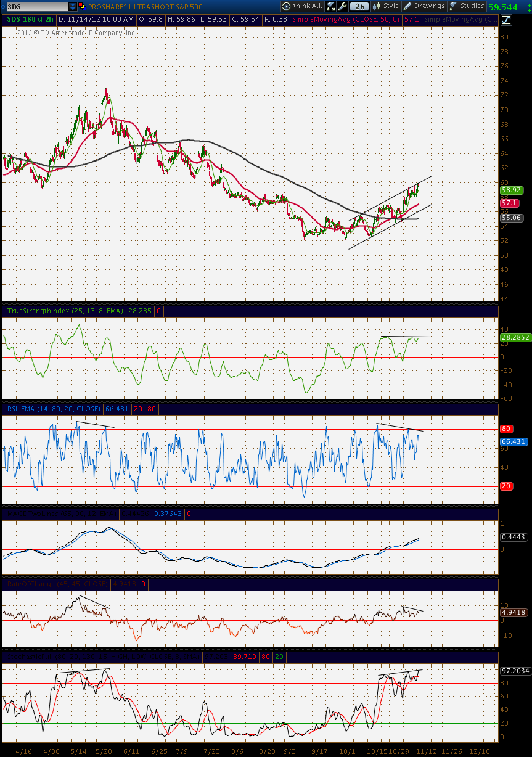Click the 4/16 date on time axis
The height and width of the screenshot is (757, 532).
[x=24, y=751]
